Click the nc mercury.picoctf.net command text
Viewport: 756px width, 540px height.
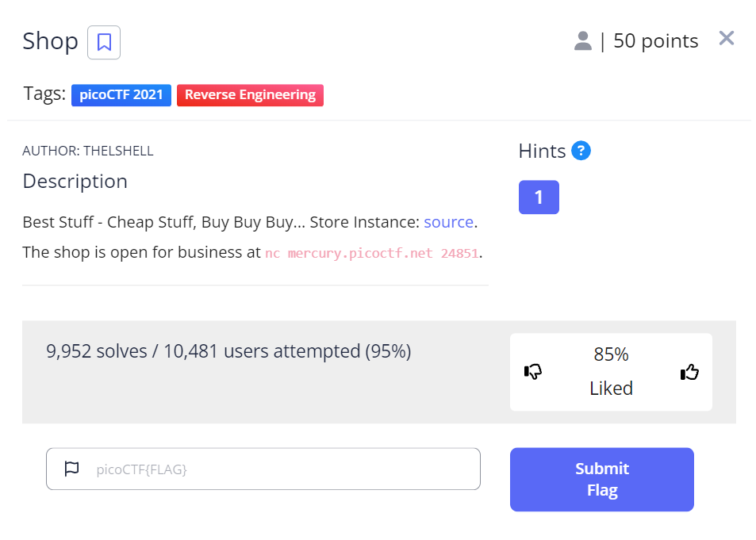point(373,254)
